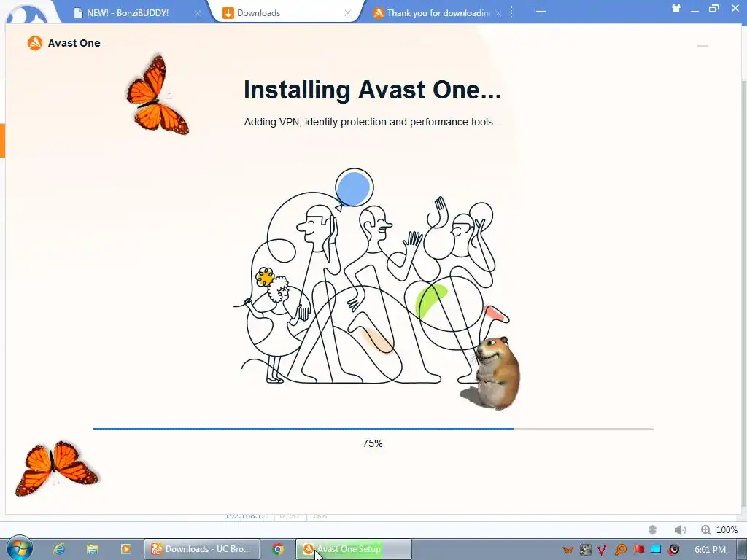
Task: Click the red V tray icon
Action: tap(602, 550)
